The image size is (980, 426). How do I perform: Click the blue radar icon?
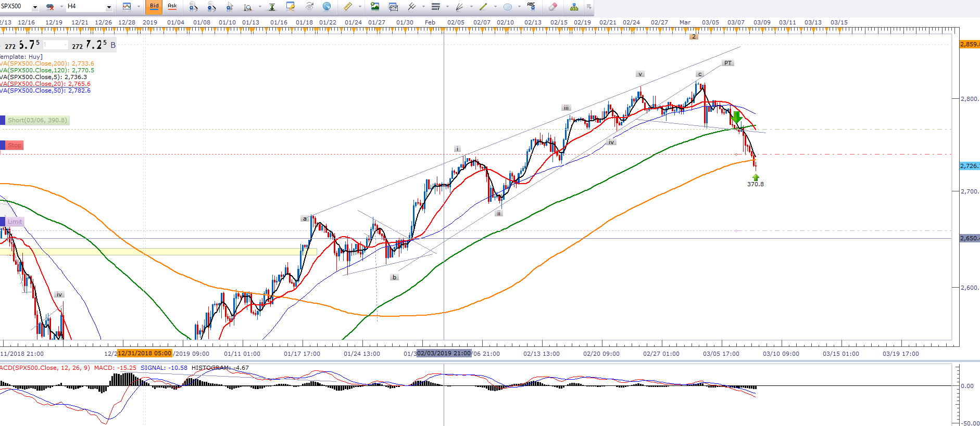[x=326, y=7]
